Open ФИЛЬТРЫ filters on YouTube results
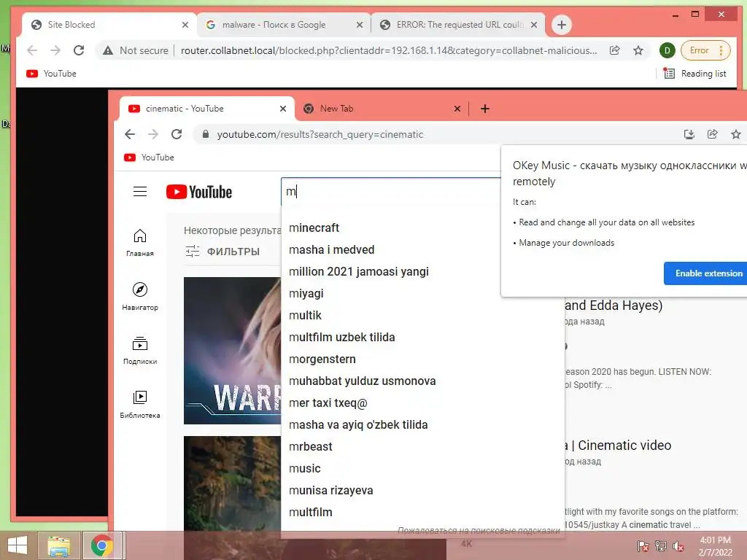Viewport: 747px width, 560px height. pyautogui.click(x=222, y=252)
